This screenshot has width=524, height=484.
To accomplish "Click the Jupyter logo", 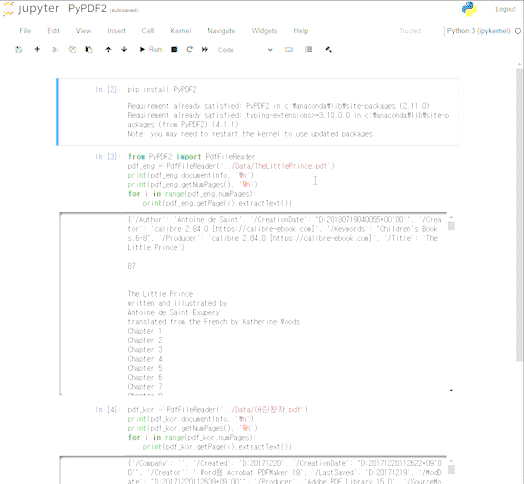I will (x=31, y=8).
